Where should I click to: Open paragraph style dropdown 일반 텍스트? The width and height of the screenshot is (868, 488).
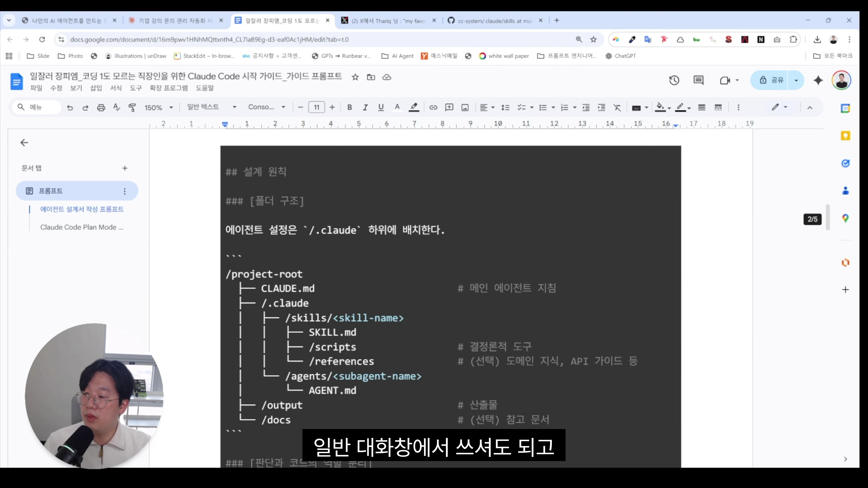(x=212, y=107)
